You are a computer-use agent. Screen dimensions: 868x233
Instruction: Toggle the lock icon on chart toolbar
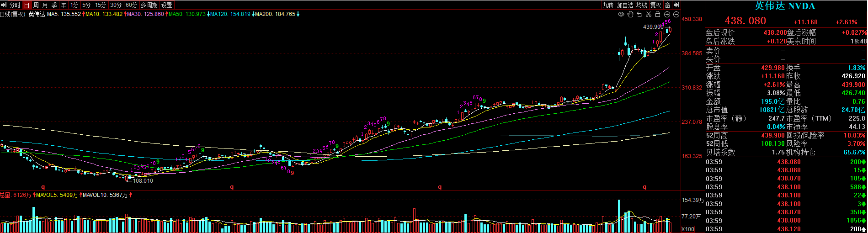pyautogui.click(x=658, y=14)
